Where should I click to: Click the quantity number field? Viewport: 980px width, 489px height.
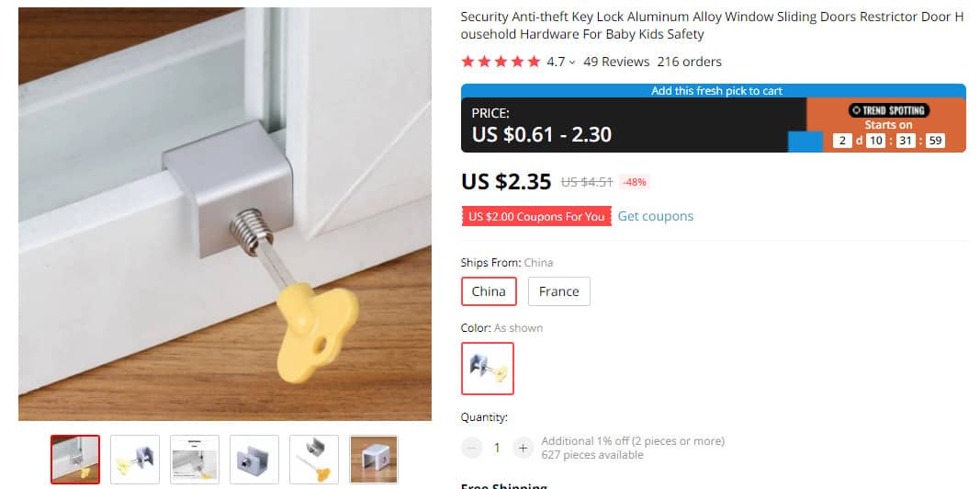coord(497,448)
